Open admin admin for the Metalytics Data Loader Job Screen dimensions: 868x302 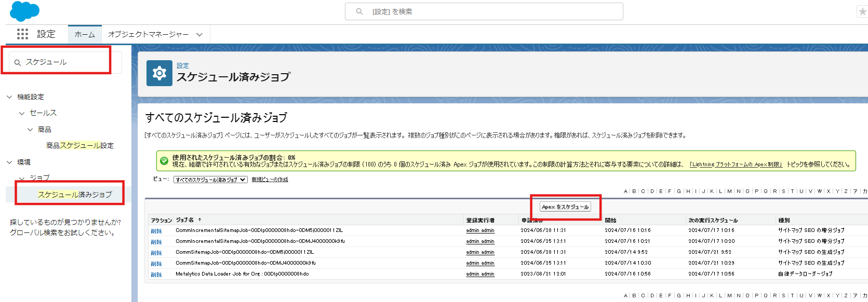480,274
